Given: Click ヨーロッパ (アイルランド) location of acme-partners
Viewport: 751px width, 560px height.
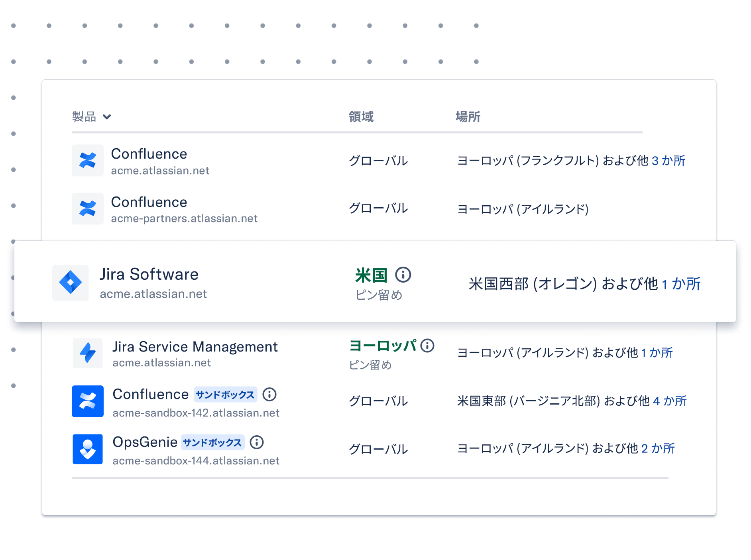Looking at the screenshot, I should click(523, 209).
